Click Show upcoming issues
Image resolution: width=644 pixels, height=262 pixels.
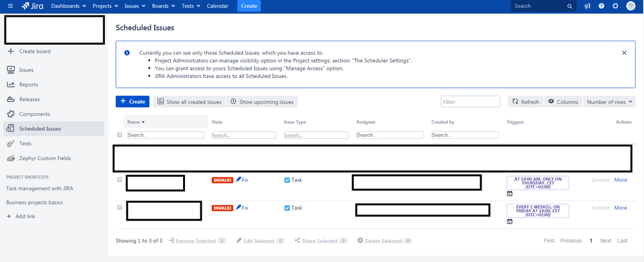pos(262,101)
